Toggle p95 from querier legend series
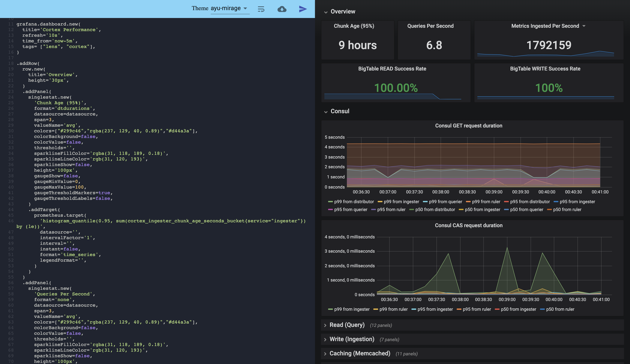The height and width of the screenshot is (364, 630). (x=350, y=210)
